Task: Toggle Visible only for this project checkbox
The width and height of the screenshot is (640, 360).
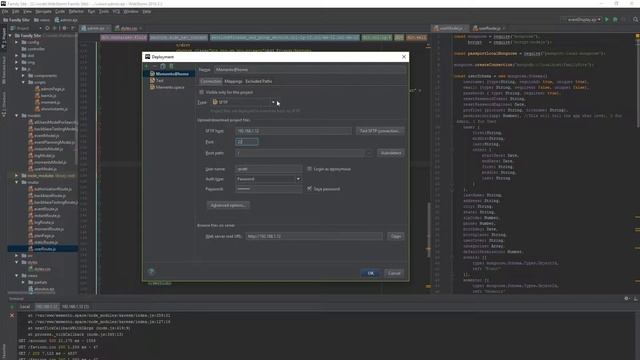Action: (x=202, y=92)
